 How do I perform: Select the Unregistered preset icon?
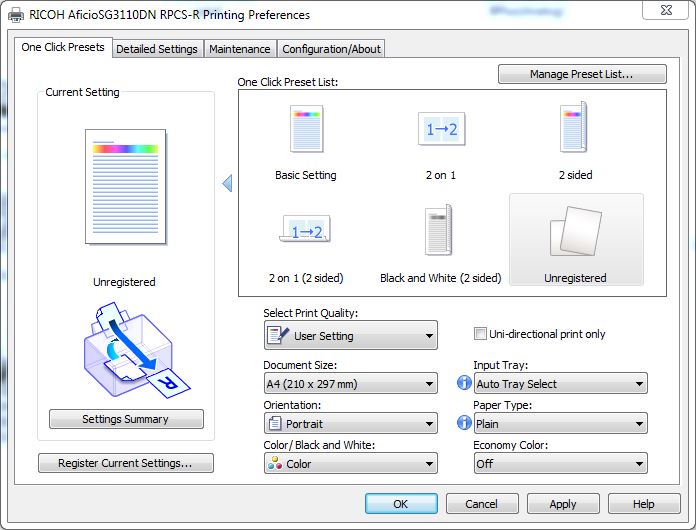[x=576, y=231]
